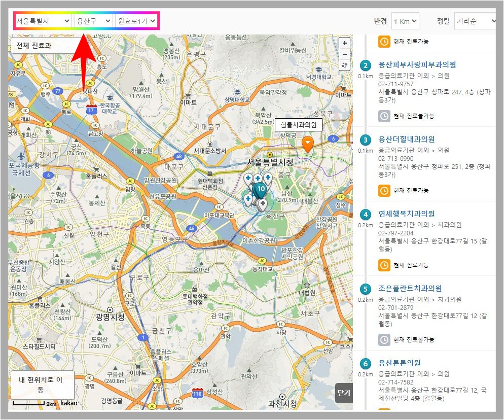504x420 pixels.
Task: Open the 서울특별시 city dropdown
Action: 43,21
